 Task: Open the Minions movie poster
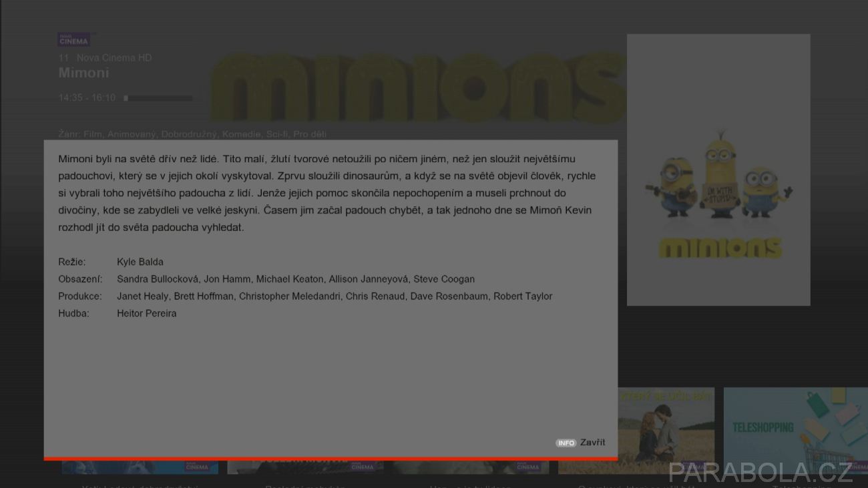718,170
